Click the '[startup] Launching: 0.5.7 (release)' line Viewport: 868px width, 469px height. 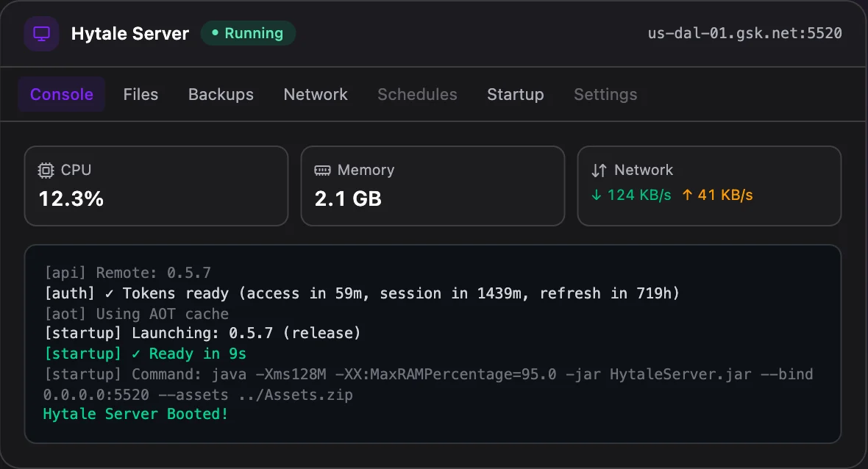(202, 333)
